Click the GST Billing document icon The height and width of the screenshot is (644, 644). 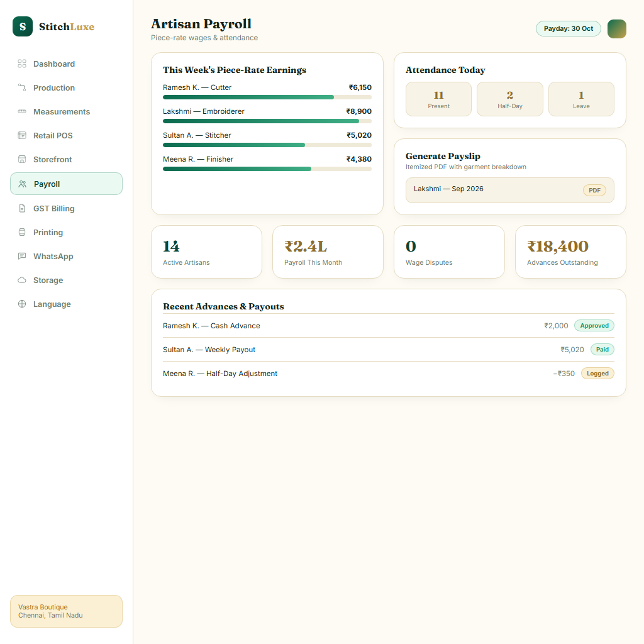point(22,208)
